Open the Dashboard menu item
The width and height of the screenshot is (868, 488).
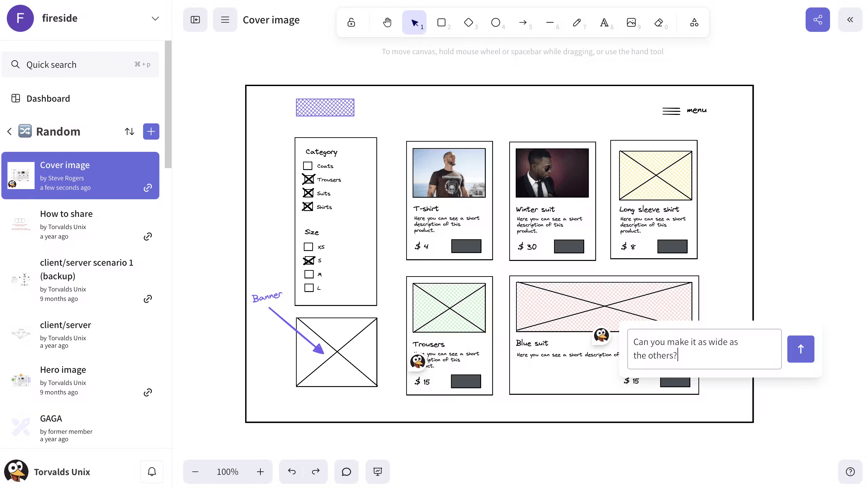(48, 98)
